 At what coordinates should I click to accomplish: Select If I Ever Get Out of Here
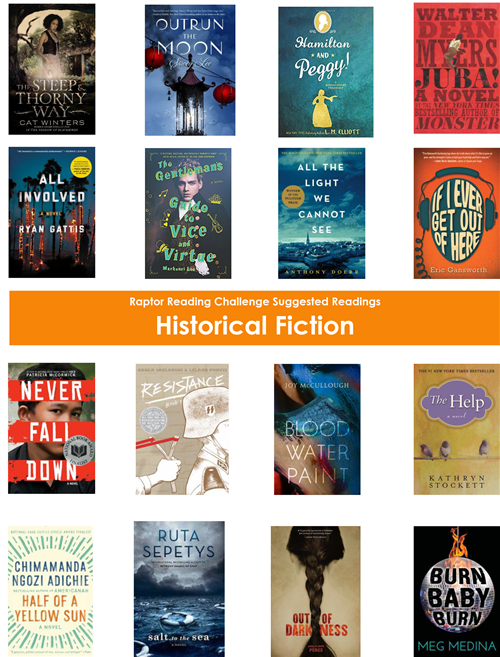tap(457, 213)
